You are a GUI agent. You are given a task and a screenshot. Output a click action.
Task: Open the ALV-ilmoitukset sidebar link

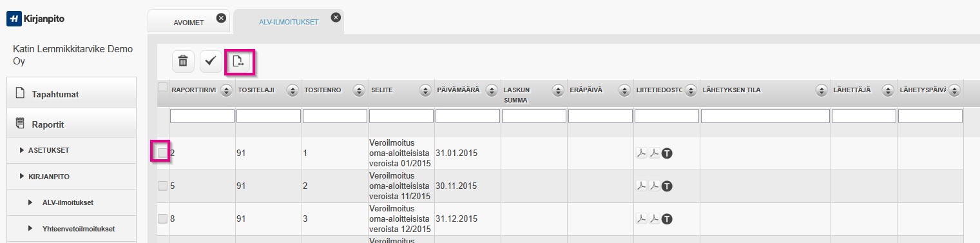(x=68, y=202)
